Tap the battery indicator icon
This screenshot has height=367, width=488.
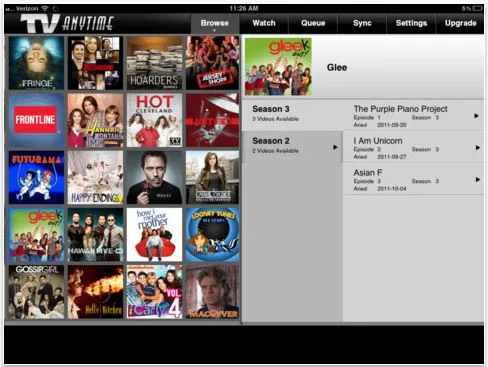pos(477,8)
